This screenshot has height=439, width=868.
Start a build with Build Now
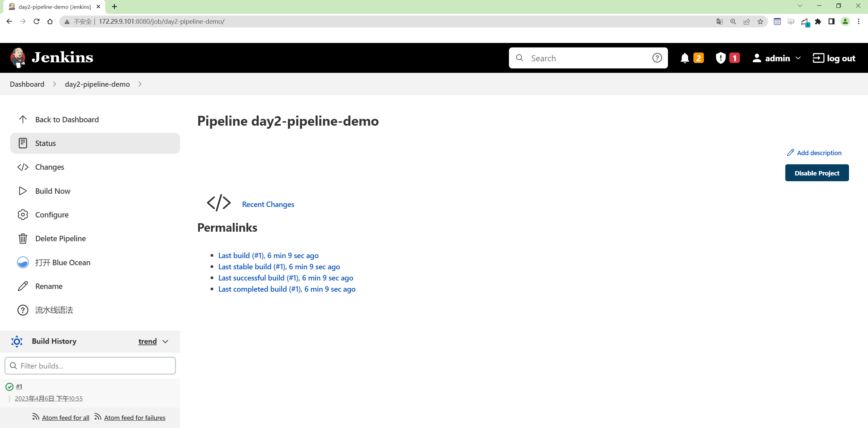point(95,191)
